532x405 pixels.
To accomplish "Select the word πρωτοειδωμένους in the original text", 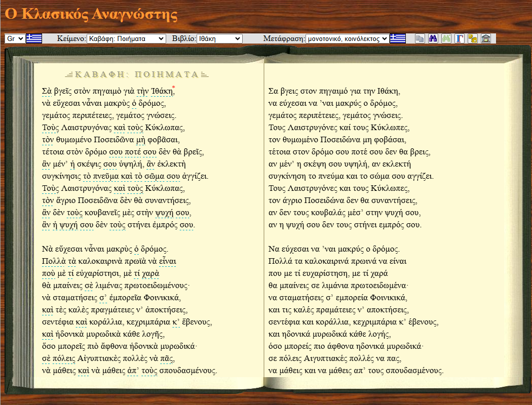I will point(156,286).
